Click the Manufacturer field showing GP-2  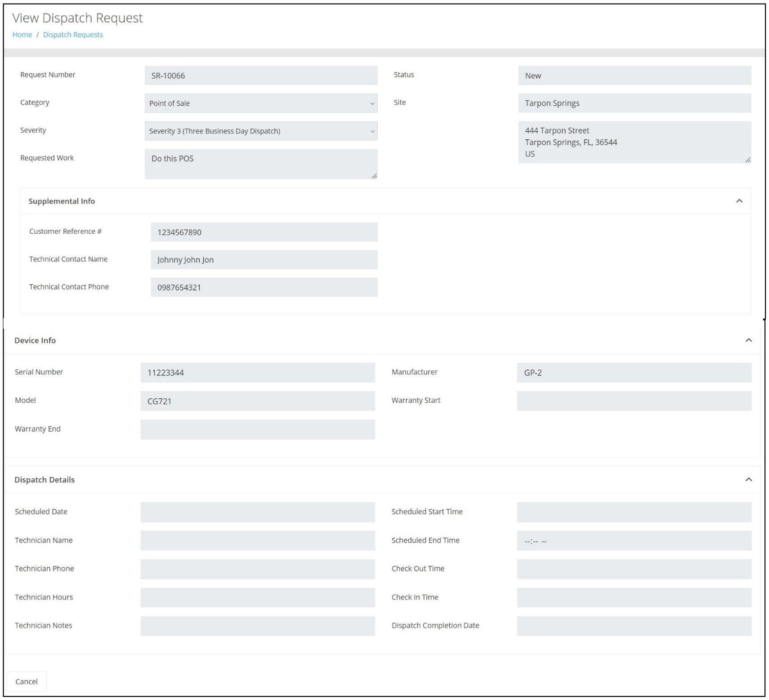[634, 373]
